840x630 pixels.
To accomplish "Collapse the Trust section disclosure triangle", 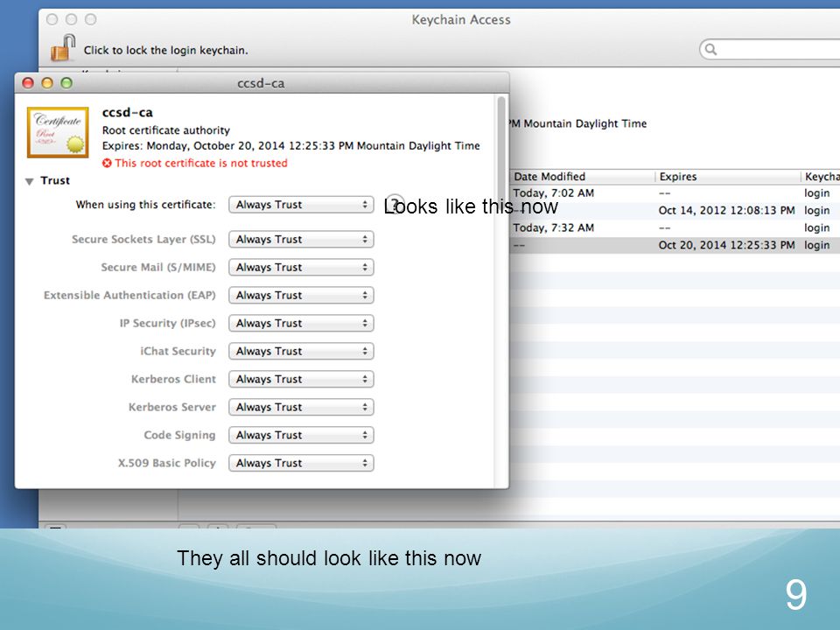I will pyautogui.click(x=30, y=181).
